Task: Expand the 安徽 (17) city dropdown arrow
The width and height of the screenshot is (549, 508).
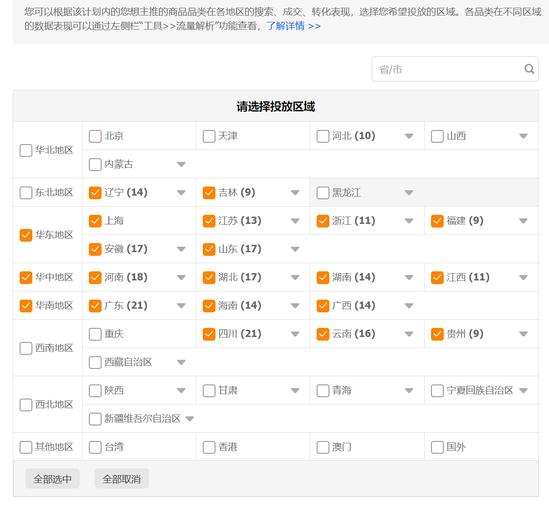Action: [181, 249]
